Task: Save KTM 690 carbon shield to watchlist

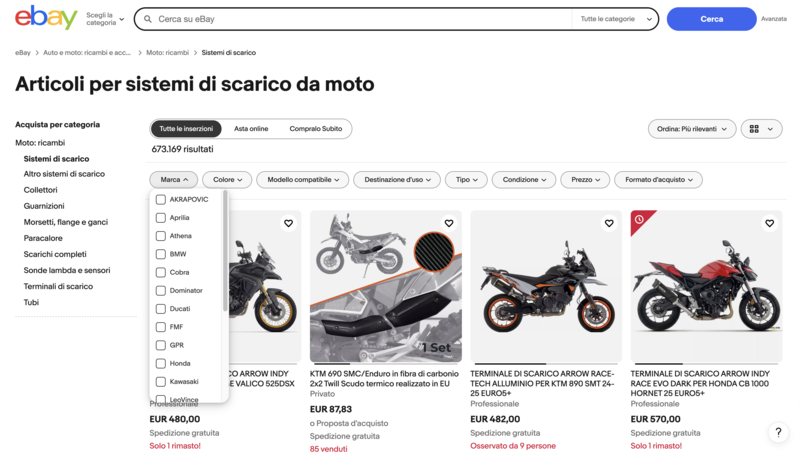Action: [448, 223]
